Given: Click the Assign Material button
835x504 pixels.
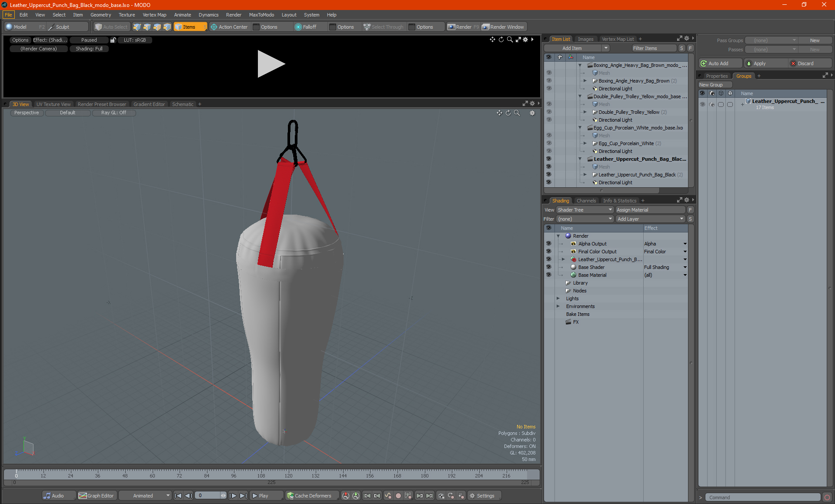Looking at the screenshot, I should click(x=650, y=210).
